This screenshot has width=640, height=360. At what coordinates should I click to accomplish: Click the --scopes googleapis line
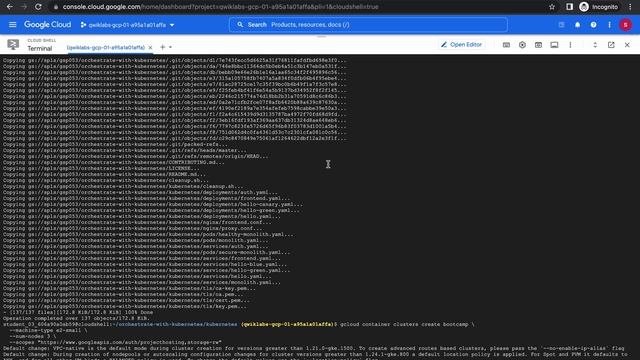point(116,342)
